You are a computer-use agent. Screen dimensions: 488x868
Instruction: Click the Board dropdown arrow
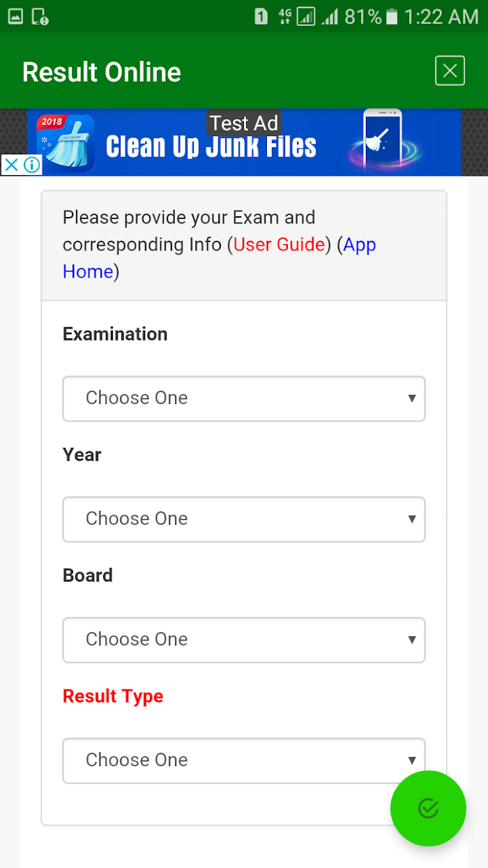412,640
